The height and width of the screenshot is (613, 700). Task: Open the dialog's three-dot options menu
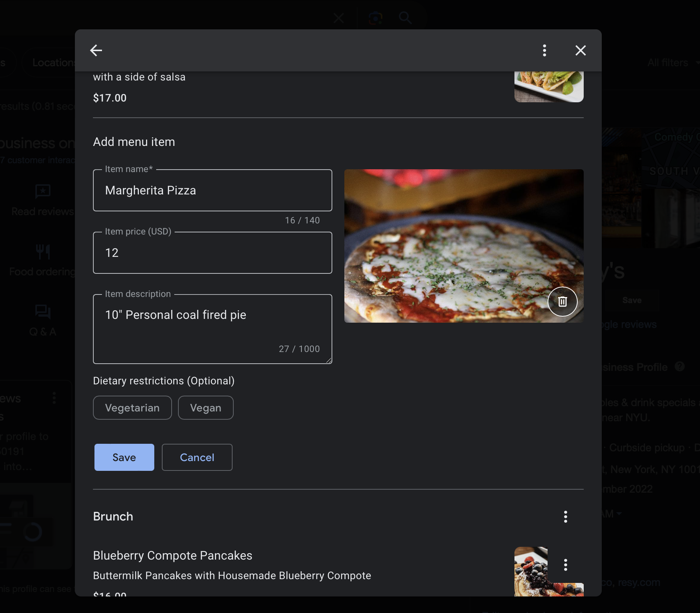(544, 50)
